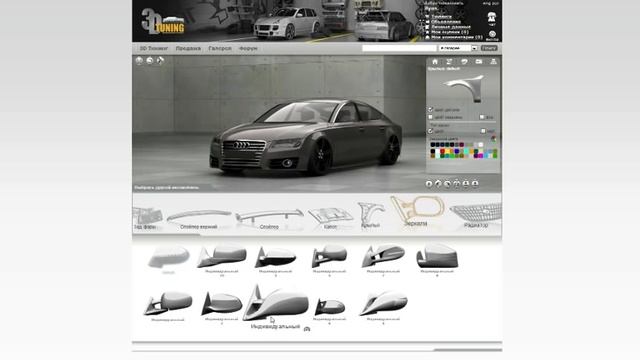Select the Капот parts category
Image resolution: width=640 pixels, height=360 pixels.
coord(330,218)
